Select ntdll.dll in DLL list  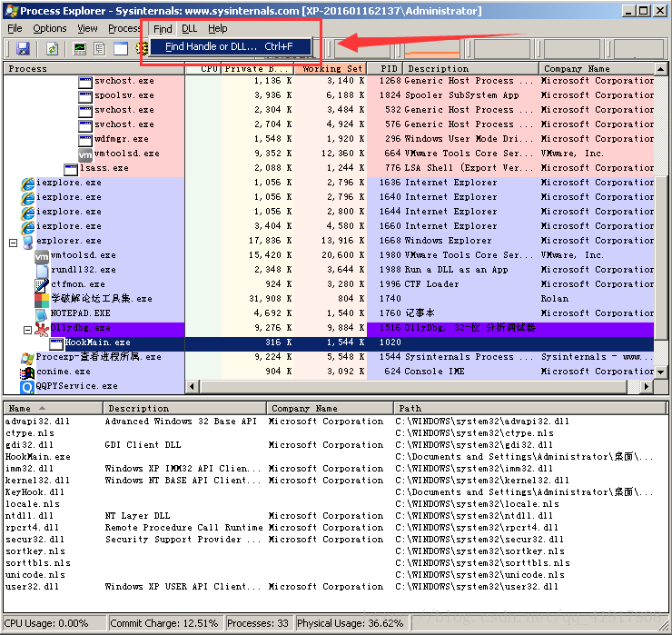(29, 516)
